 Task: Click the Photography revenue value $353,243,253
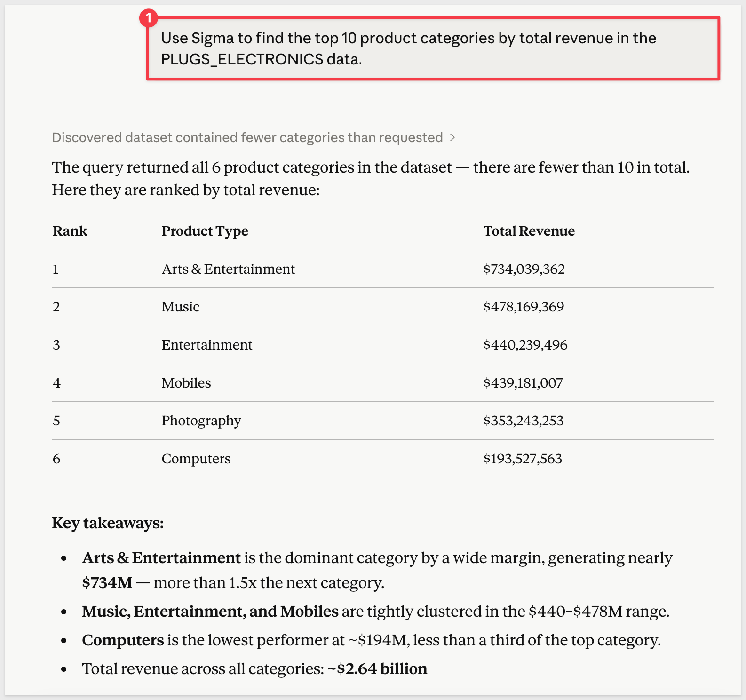click(x=523, y=421)
